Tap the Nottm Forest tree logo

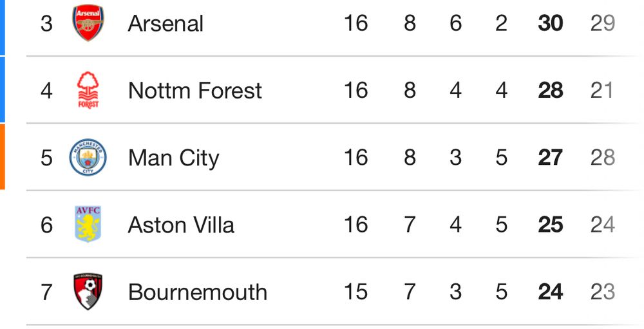(x=88, y=90)
